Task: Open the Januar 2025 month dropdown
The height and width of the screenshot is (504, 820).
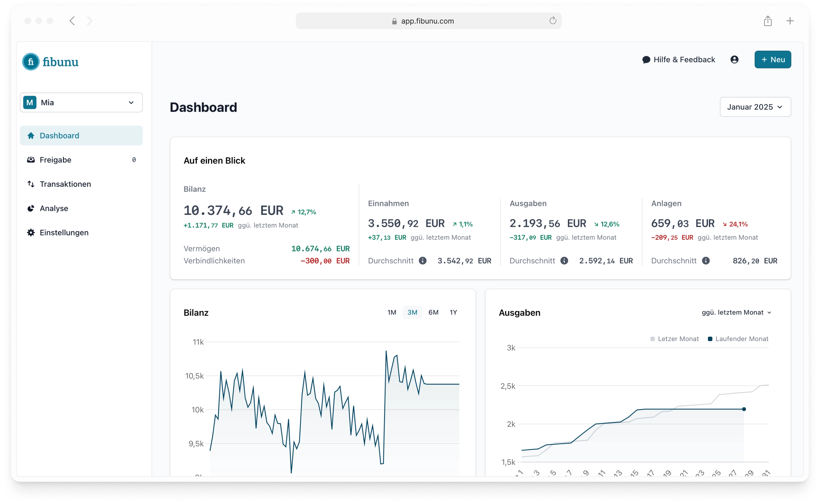Action: [x=755, y=107]
